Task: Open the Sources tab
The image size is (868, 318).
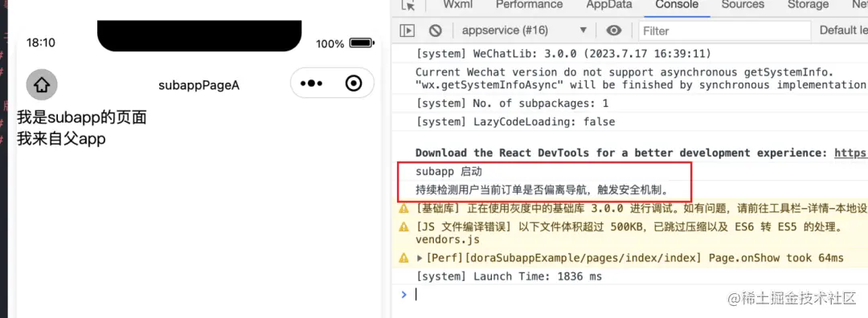Action: point(743,5)
